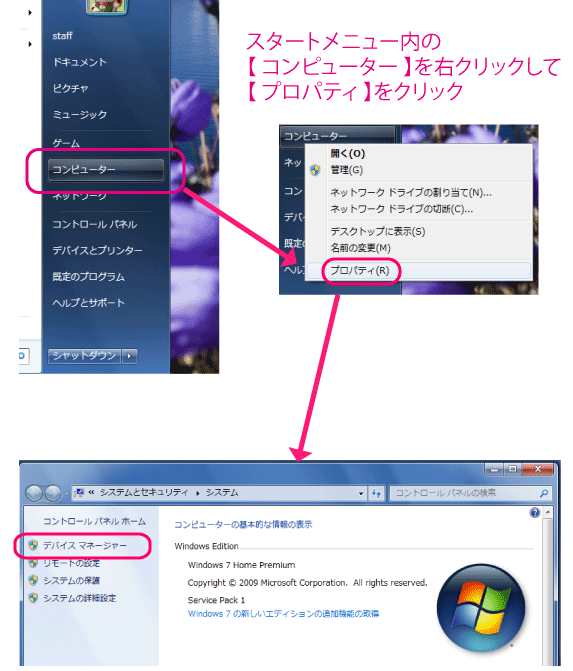Open システムの保護 link

tap(71, 581)
